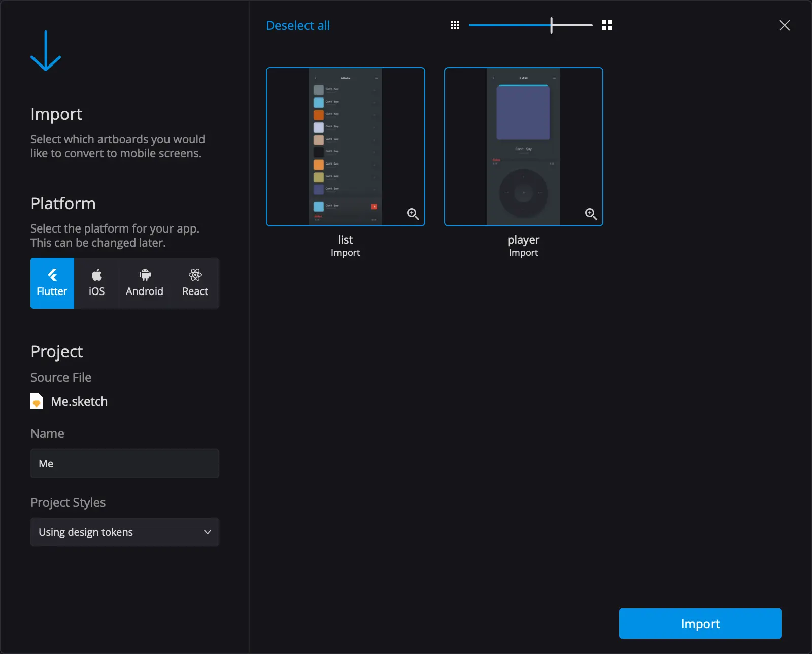Pick the Android robot icon

tap(145, 275)
